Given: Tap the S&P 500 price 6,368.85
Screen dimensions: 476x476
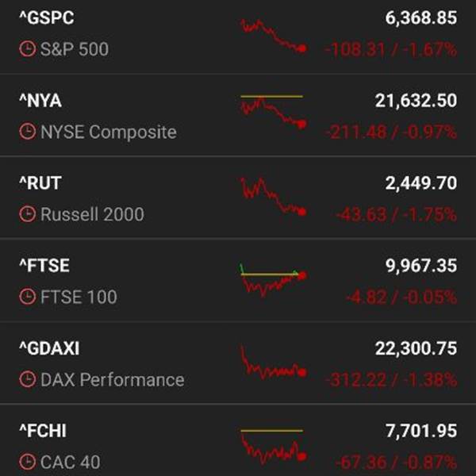Looking at the screenshot, I should (416, 18).
